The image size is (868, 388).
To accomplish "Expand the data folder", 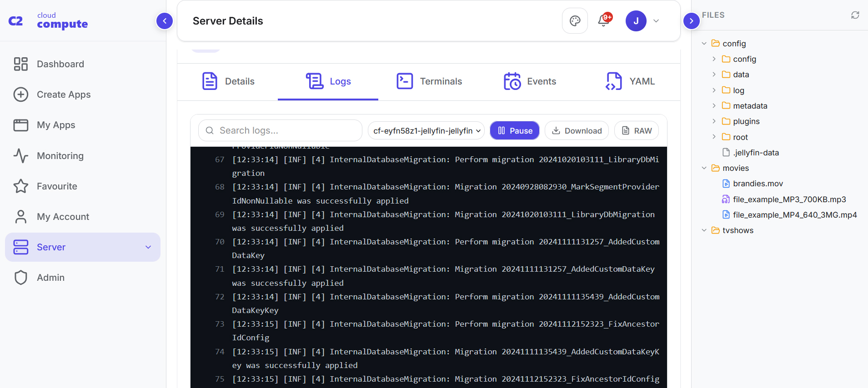I will click(x=714, y=75).
